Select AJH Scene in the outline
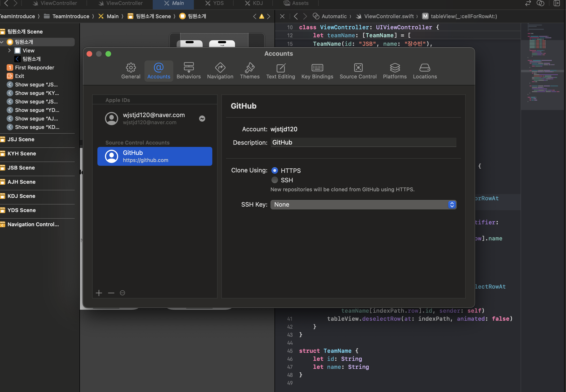 (18, 182)
